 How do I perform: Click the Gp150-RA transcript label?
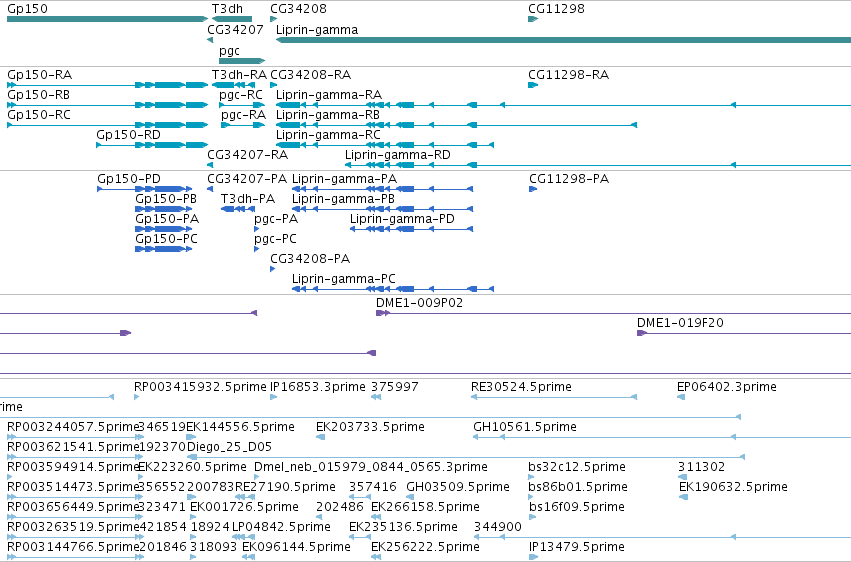coord(40,75)
